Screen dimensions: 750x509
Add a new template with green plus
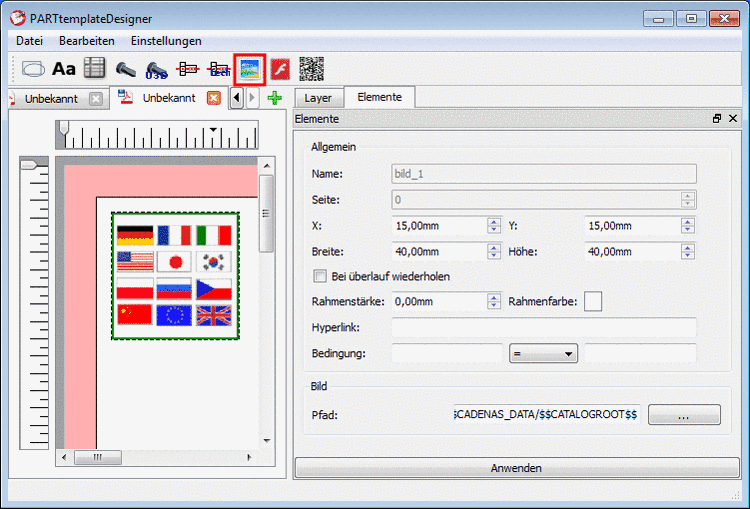[275, 98]
